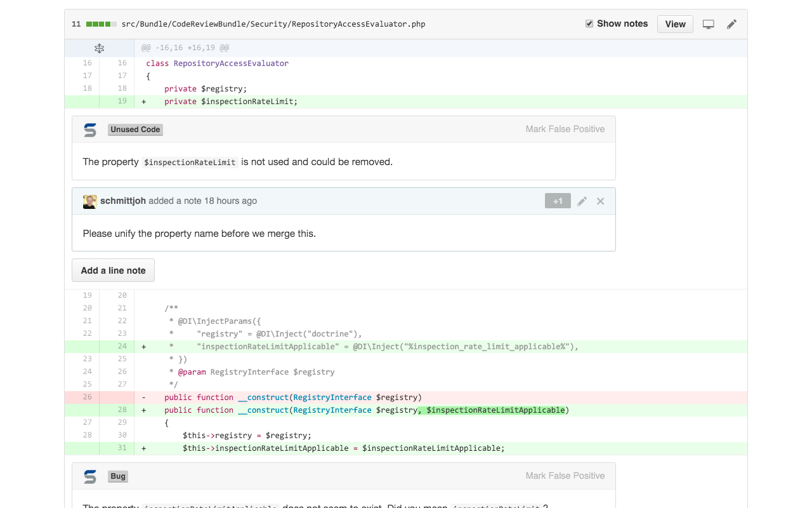Mark the Bug issue as false positive
This screenshot has height=508, width=812.
[565, 476]
